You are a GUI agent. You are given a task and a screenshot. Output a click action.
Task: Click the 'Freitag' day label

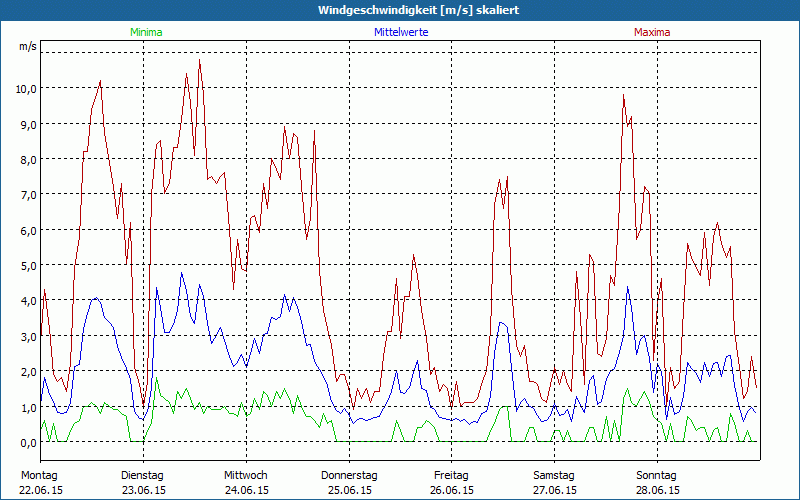click(451, 476)
